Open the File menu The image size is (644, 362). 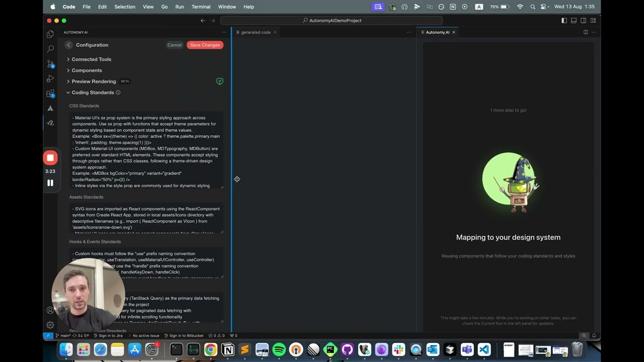[87, 7]
